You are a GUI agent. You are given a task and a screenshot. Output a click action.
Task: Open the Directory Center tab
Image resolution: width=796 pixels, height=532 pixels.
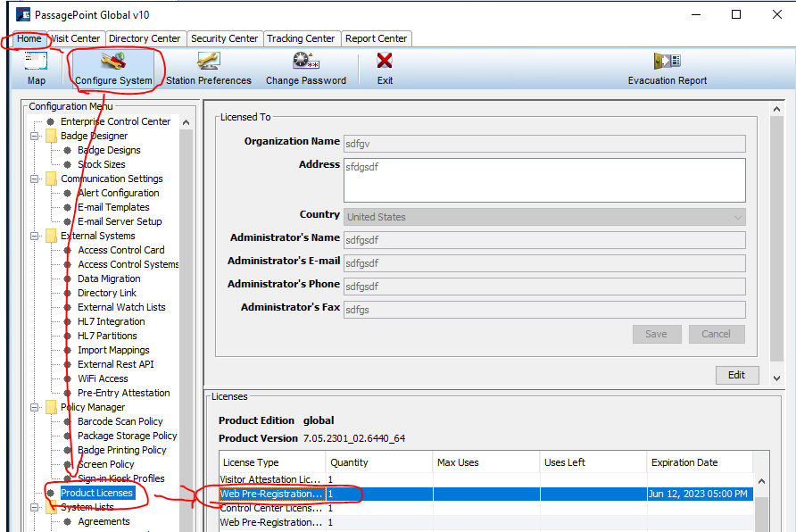(145, 38)
